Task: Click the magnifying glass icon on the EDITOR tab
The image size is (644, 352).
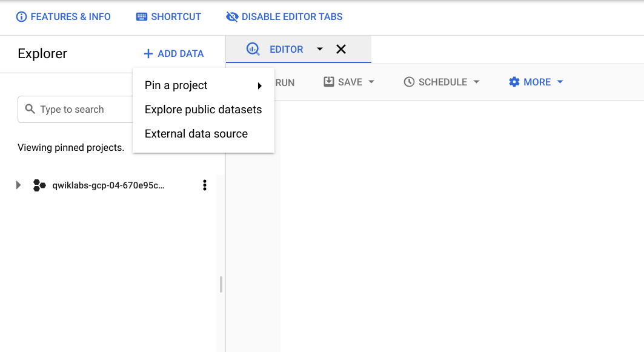Action: (x=253, y=49)
